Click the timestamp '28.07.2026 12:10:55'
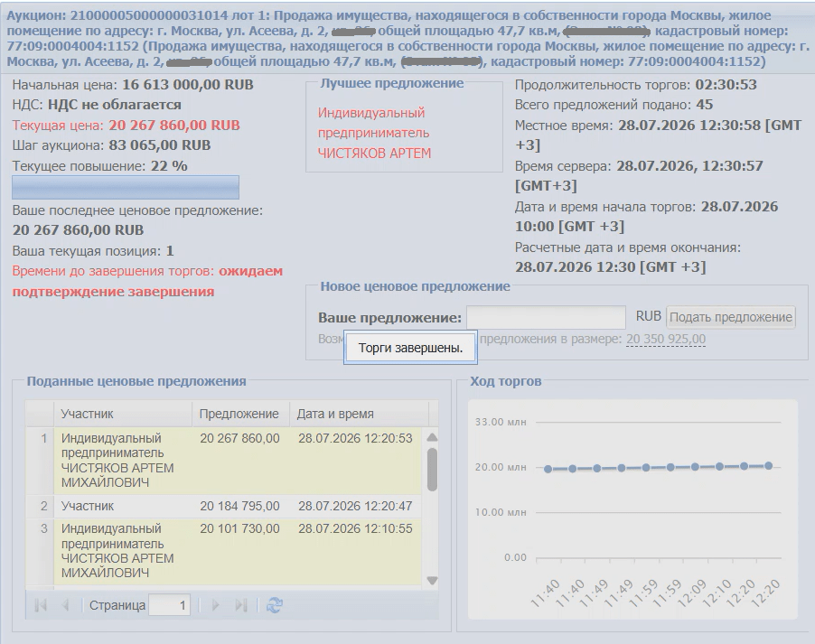This screenshot has height=644, width=815. pos(355,528)
